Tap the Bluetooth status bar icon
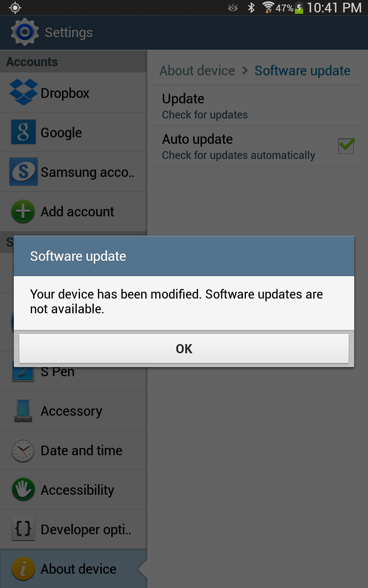Image resolution: width=368 pixels, height=588 pixels. coord(251,8)
